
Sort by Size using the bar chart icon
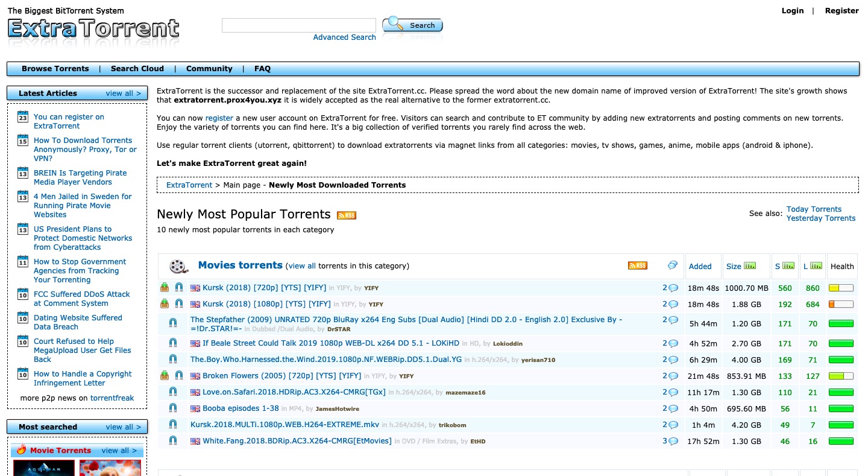(750, 265)
